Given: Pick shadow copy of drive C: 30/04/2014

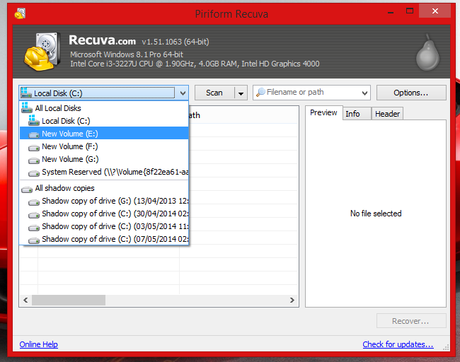Looking at the screenshot, I should [x=104, y=214].
